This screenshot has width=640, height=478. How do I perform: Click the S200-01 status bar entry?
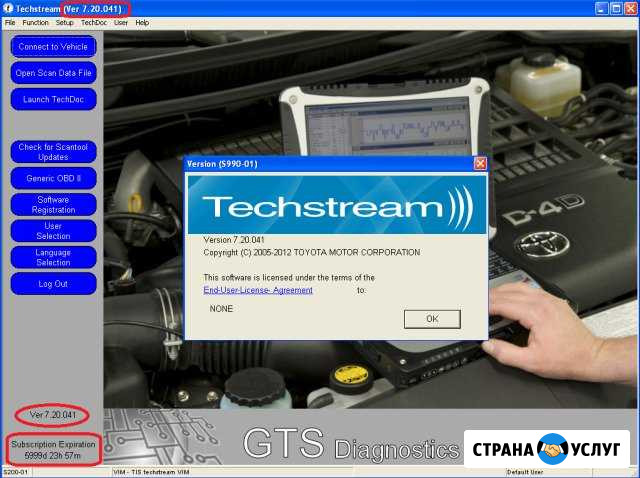pyautogui.click(x=16, y=472)
